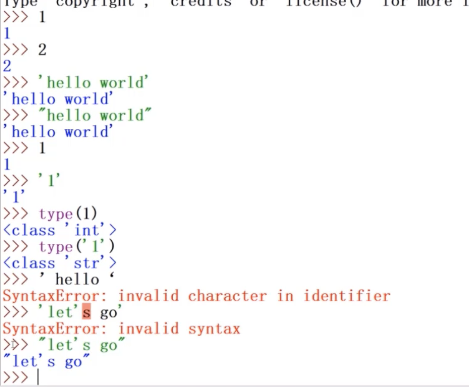This screenshot has height=387, width=469.
Task: Click the green '1' string input
Action: pyautogui.click(x=49, y=181)
